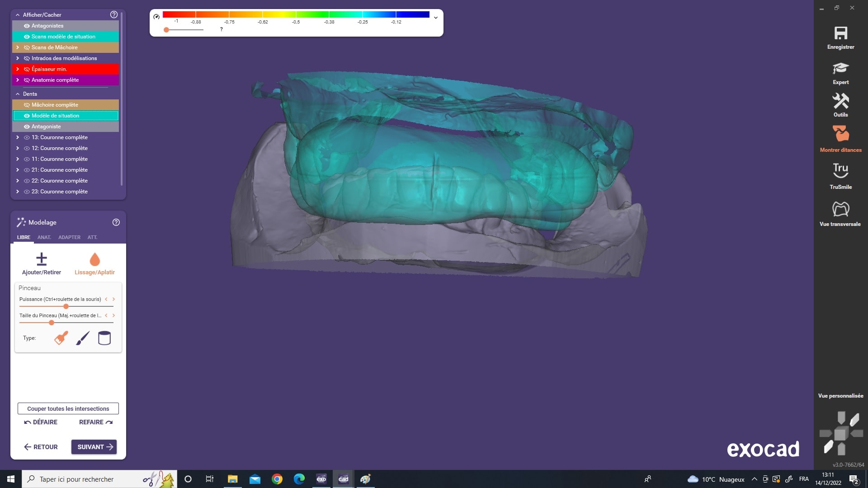The width and height of the screenshot is (868, 488).
Task: Click Couper toutes les intersections button
Action: (68, 408)
